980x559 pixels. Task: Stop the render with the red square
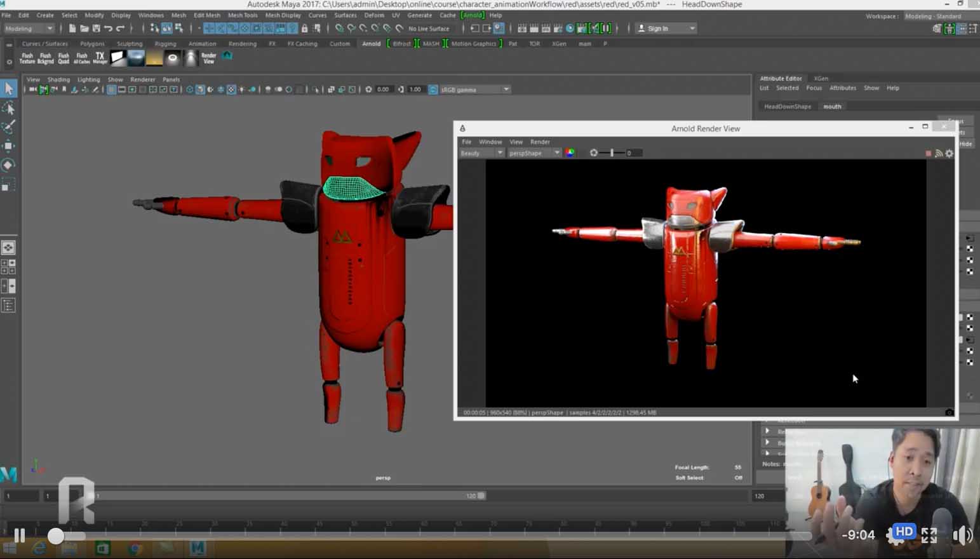tap(928, 153)
